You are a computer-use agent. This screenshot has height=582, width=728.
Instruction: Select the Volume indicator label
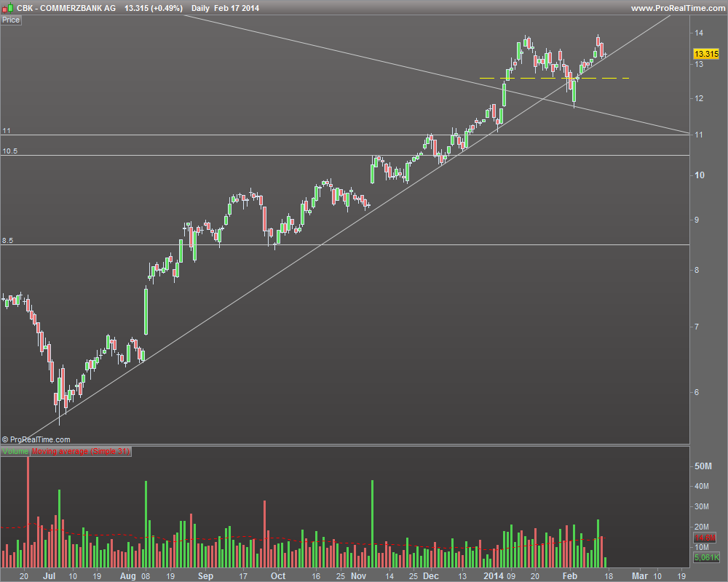coord(15,451)
